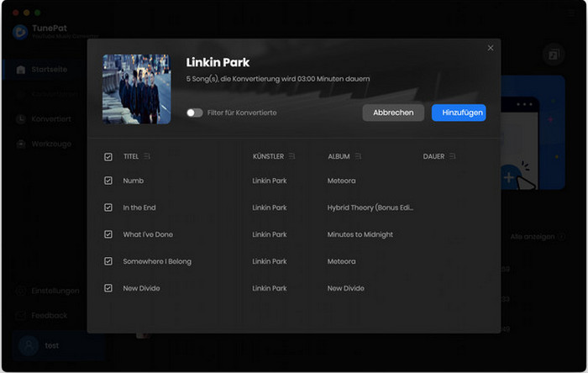
Task: Click the DAUER column header
Action: point(433,156)
